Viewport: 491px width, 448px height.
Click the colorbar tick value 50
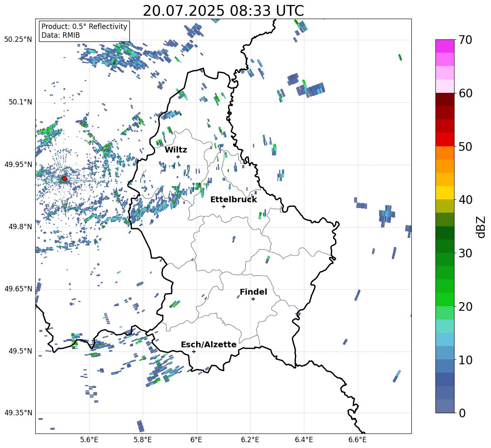pos(465,147)
